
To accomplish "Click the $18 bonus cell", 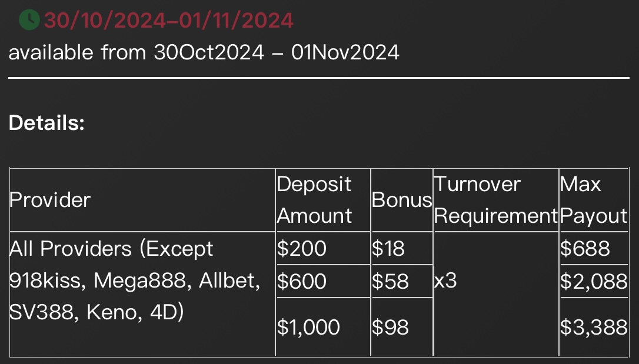I will pos(388,249).
